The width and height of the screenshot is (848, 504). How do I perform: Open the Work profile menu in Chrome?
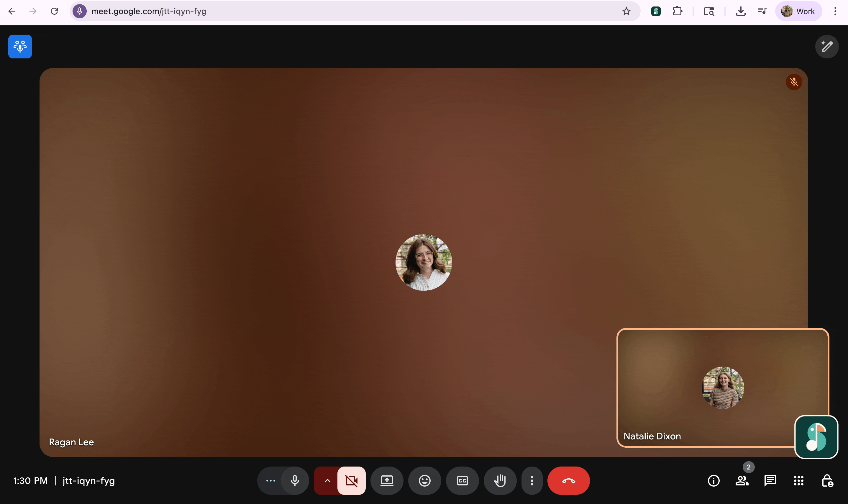click(x=798, y=11)
